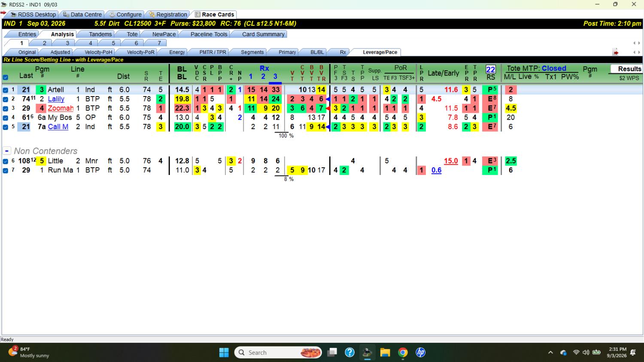Open the notifications bell icon
The width and height of the screenshot is (644, 362).
tap(633, 353)
